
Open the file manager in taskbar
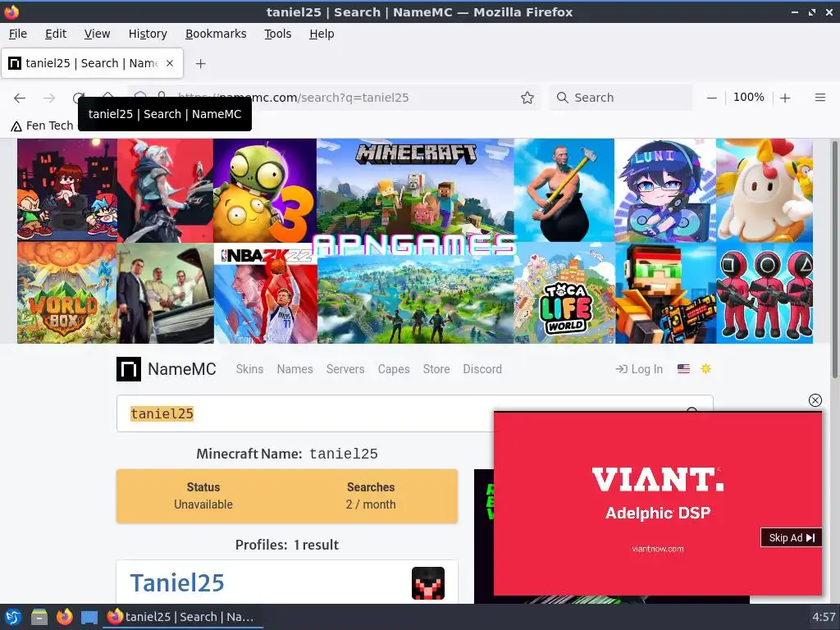pos(39,617)
